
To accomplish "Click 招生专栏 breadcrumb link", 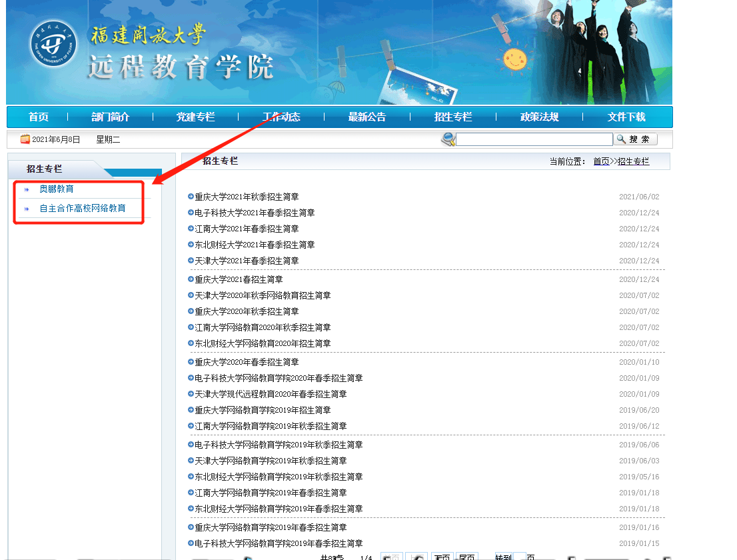I will pos(633,161).
